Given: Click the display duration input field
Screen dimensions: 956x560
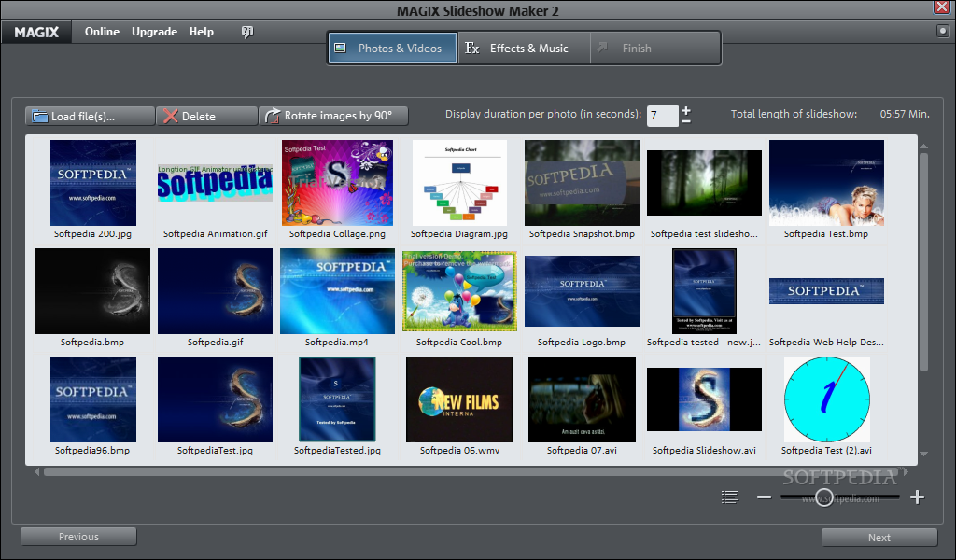Looking at the screenshot, I should click(662, 116).
